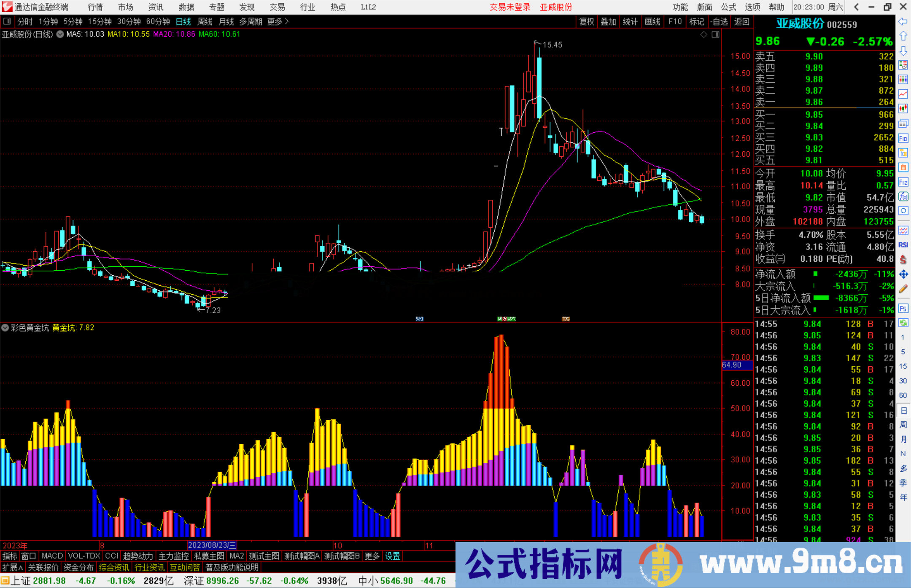Toggle 自选 to add stock to watchlist
911x588 pixels.
(x=720, y=21)
